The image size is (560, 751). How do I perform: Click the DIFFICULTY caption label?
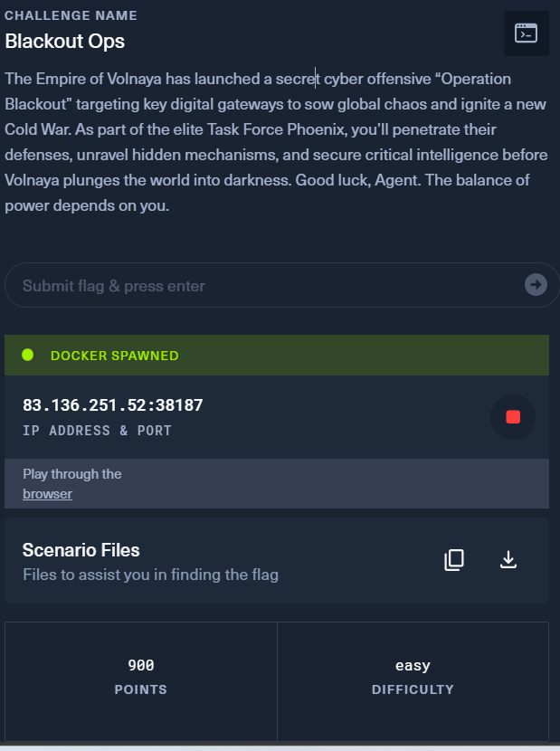[413, 689]
